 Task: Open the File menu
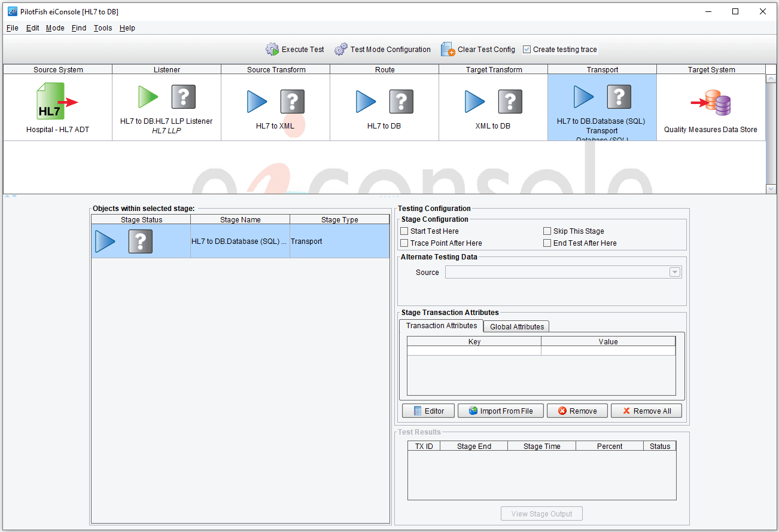[12, 28]
